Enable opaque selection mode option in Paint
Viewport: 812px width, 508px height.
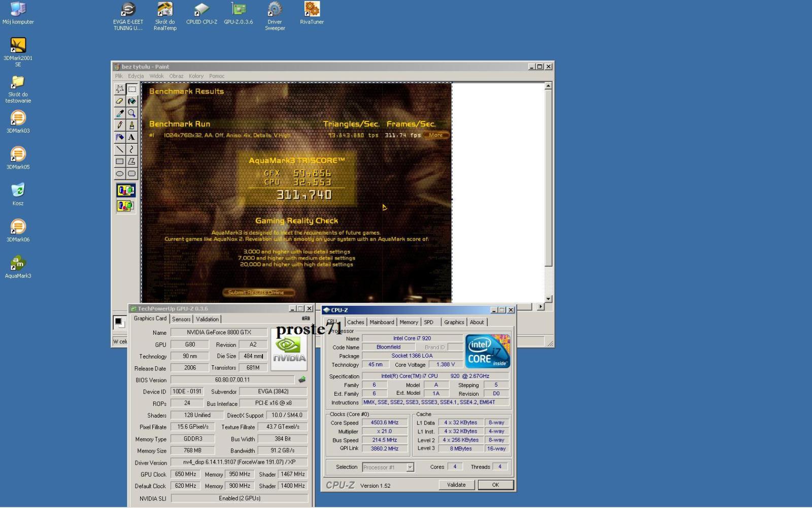coord(126,190)
